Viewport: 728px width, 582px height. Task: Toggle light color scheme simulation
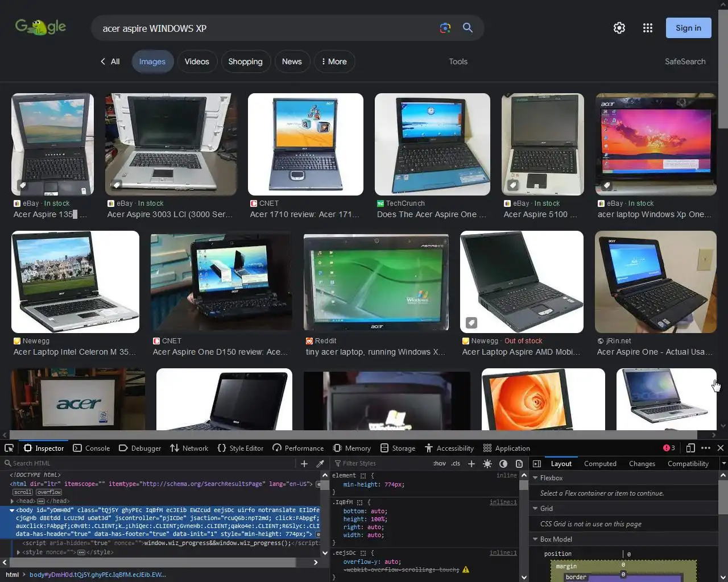[487, 463]
